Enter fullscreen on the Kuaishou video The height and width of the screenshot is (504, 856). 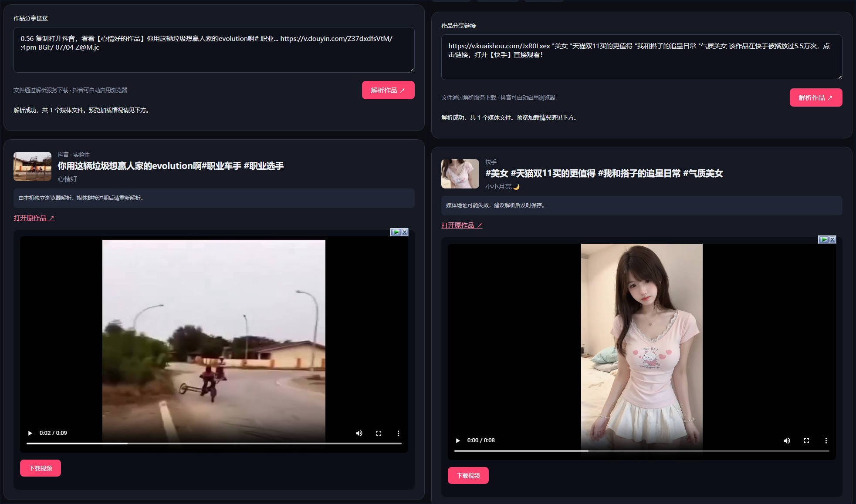pos(806,440)
